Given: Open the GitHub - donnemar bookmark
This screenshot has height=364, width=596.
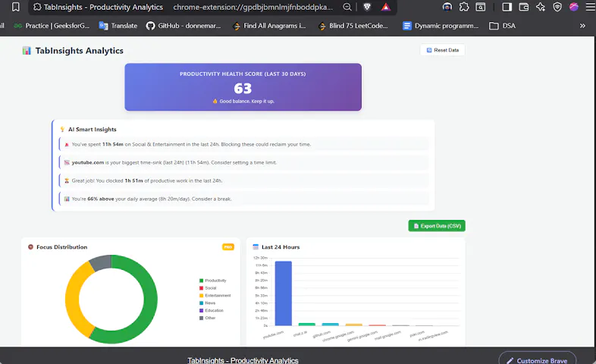Looking at the screenshot, I should [184, 26].
